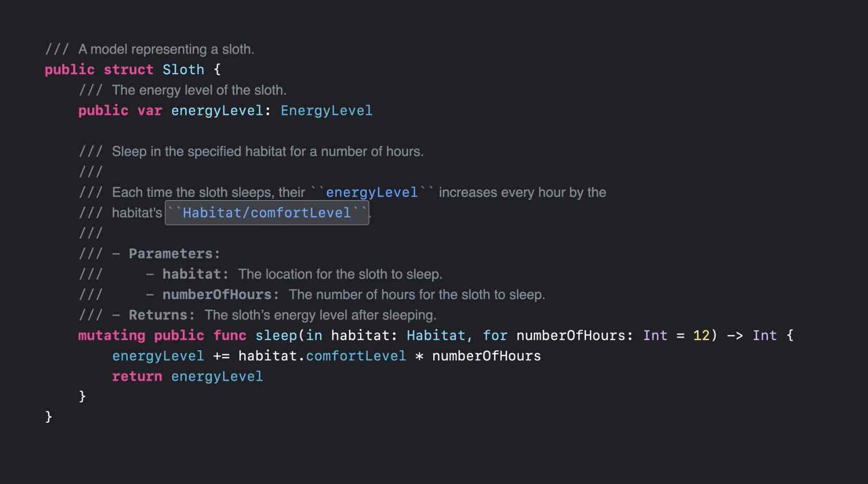This screenshot has width=868, height=484.
Task: Click the ``energyLevel`` symbol link in the doc comment
Action: [372, 193]
